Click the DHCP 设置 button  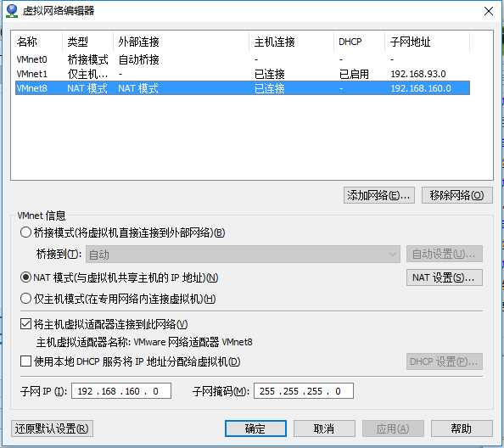pos(445,361)
